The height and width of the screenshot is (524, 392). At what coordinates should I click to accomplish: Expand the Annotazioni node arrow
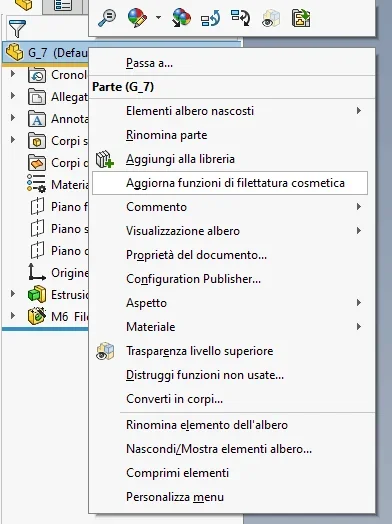point(13,118)
